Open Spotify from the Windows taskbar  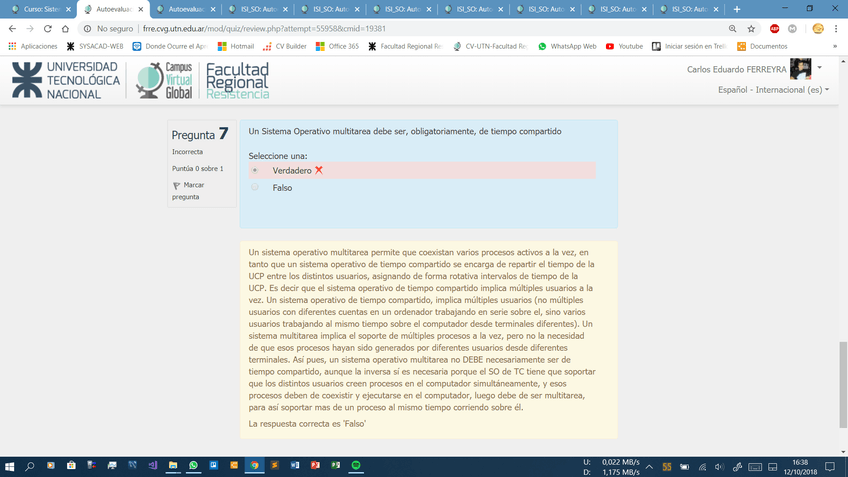click(357, 466)
